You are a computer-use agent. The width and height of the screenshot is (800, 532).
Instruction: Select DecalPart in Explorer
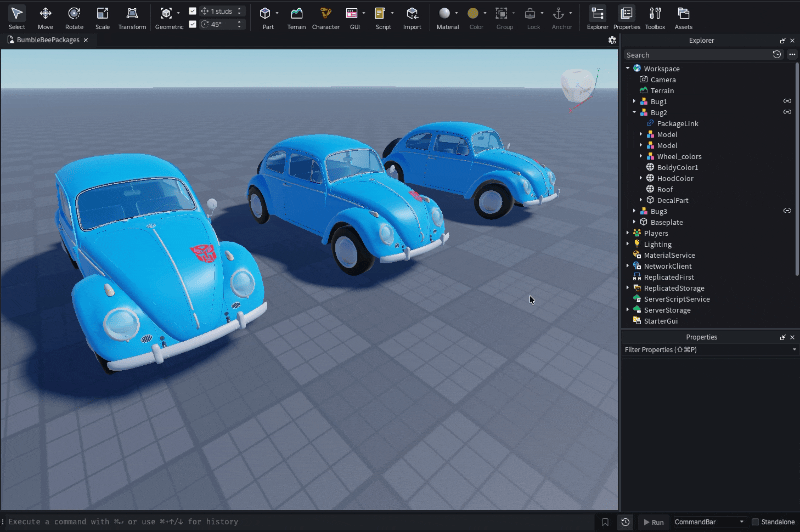click(672, 200)
